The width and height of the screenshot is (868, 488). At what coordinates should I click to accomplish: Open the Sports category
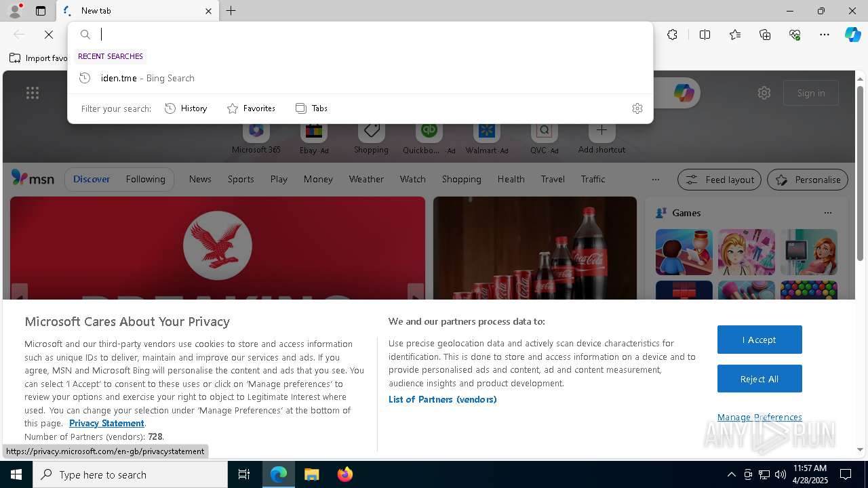[x=241, y=179]
